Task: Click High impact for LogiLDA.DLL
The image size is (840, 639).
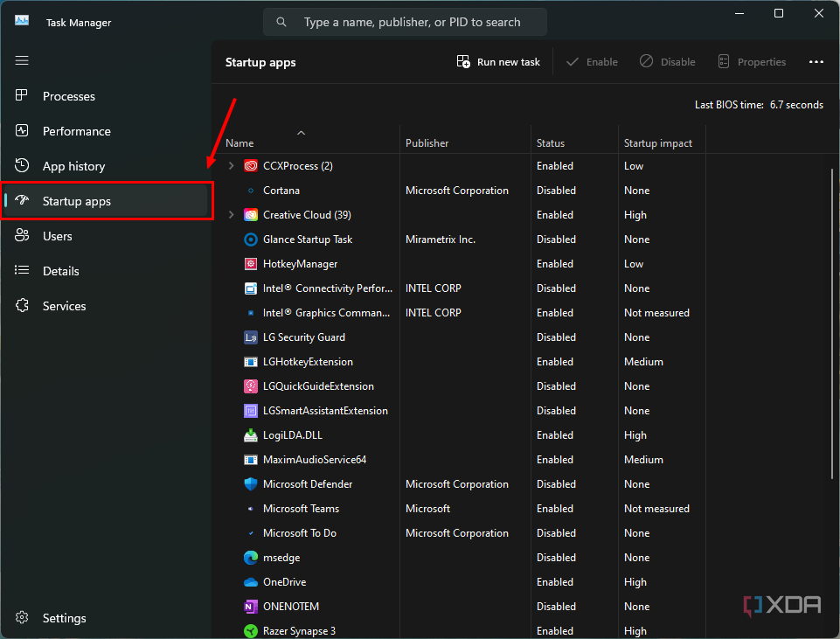Action: 635,435
